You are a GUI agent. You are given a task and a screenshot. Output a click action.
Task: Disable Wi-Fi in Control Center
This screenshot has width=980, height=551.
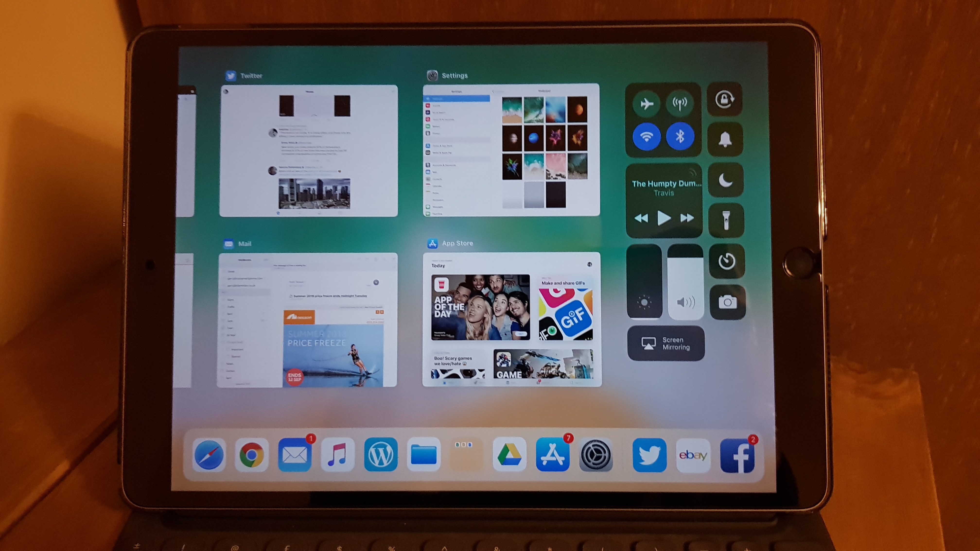pos(646,137)
